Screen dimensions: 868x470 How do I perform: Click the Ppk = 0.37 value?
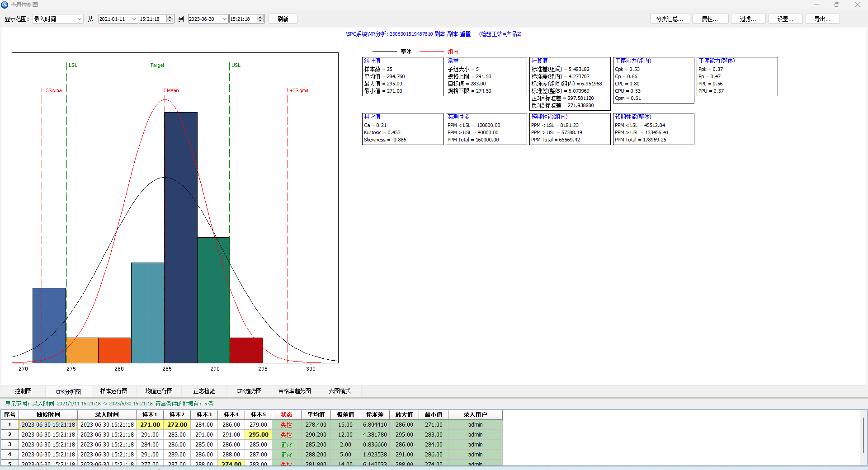(710, 69)
